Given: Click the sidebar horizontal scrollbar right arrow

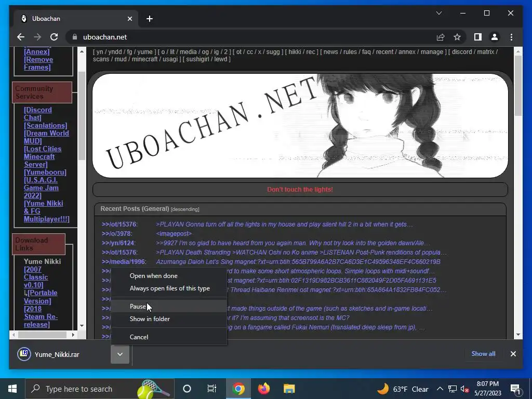Looking at the screenshot, I should (x=73, y=335).
